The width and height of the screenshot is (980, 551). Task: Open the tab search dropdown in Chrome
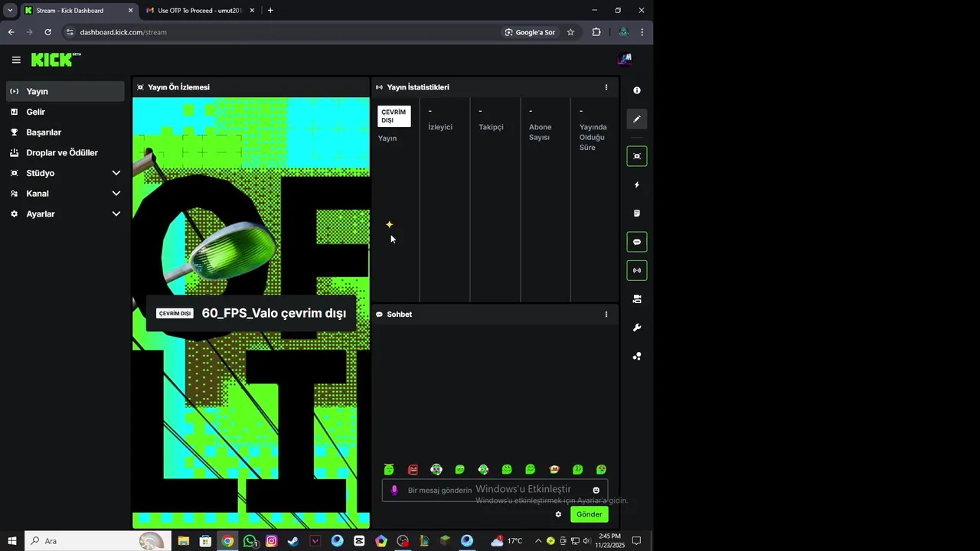tap(10, 11)
